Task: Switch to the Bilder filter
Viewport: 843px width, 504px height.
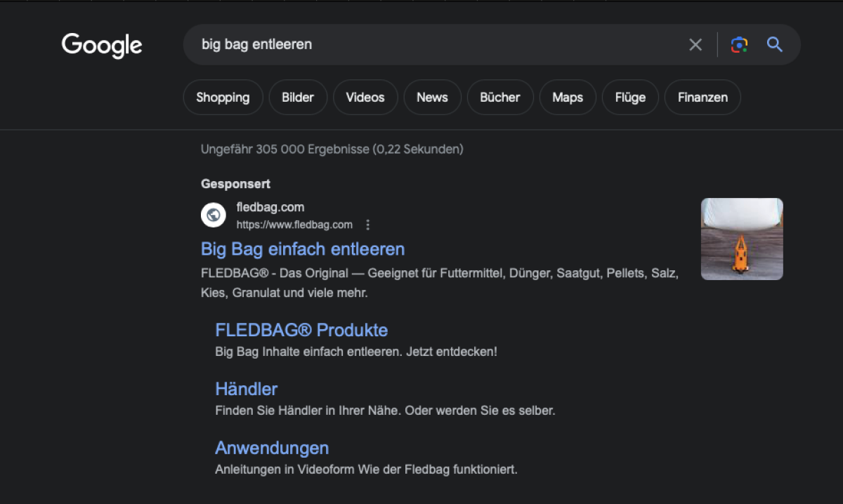Action: 298,98
